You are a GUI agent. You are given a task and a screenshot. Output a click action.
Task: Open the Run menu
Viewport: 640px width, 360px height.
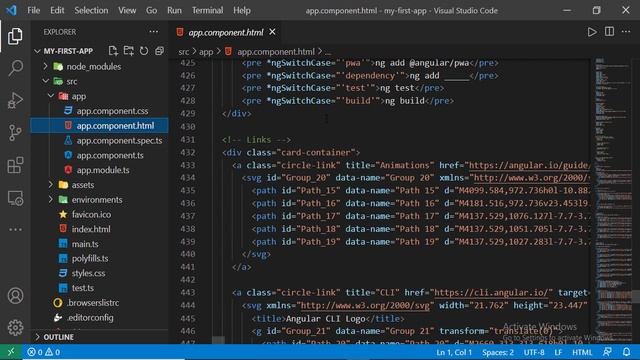pos(174,10)
